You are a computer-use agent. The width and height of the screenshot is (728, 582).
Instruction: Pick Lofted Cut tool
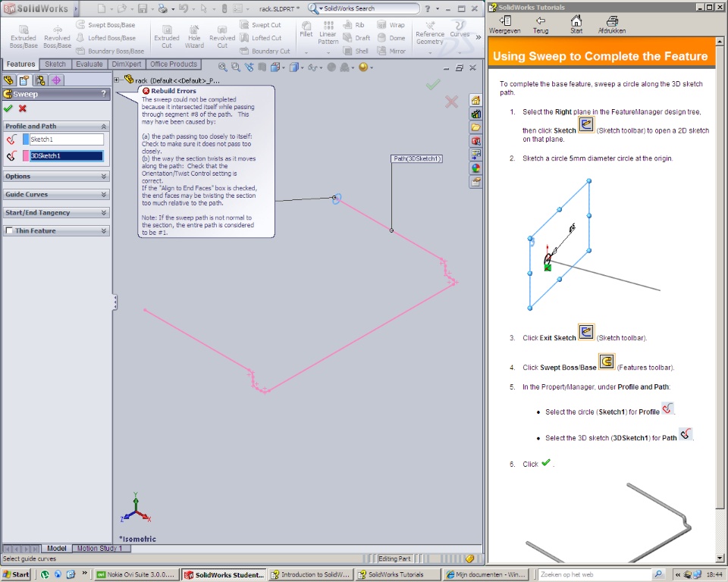pos(260,38)
